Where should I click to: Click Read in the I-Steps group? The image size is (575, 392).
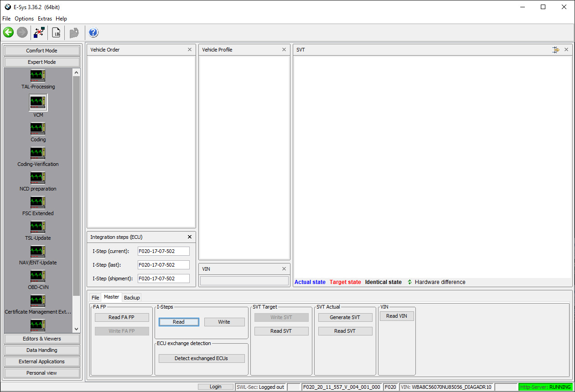179,322
